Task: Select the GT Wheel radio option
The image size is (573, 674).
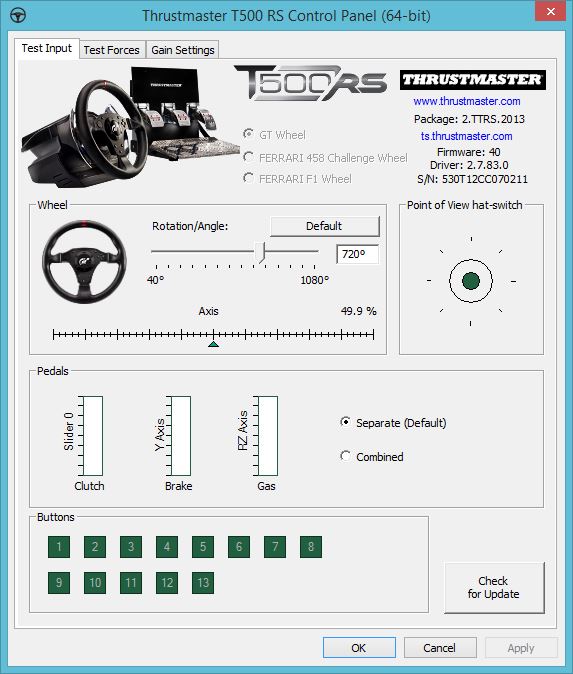Action: tap(274, 135)
